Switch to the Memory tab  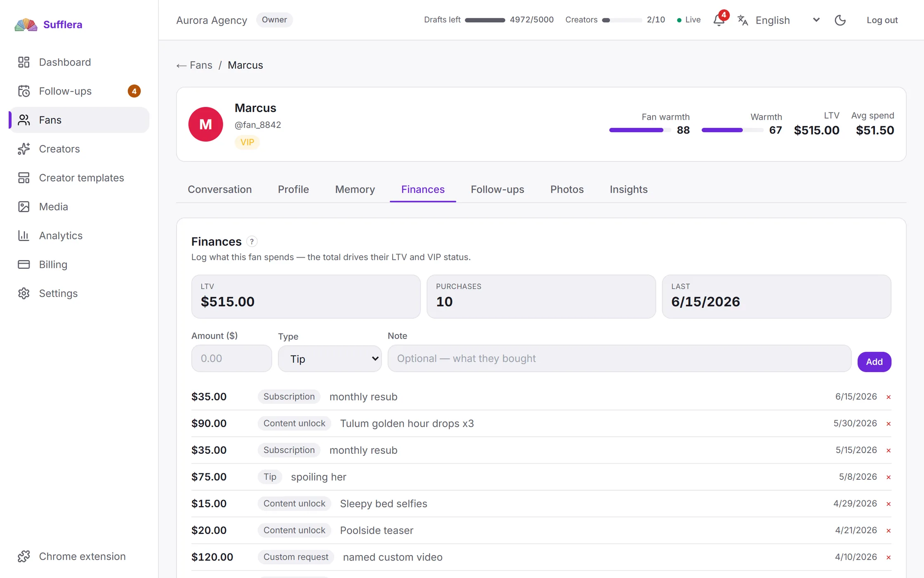[355, 190]
